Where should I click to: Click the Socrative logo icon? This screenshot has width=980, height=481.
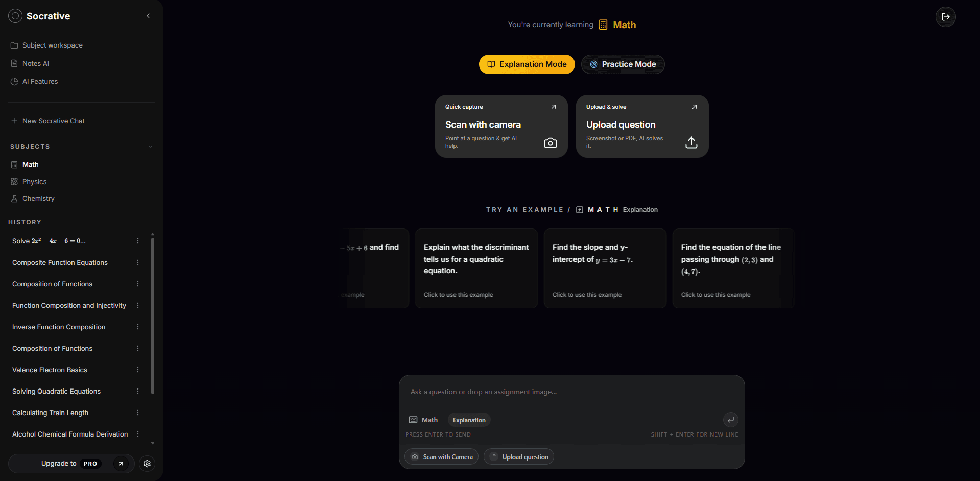click(15, 16)
